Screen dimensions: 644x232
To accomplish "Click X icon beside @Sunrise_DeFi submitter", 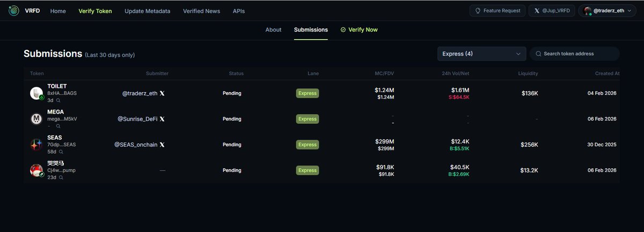I will [163, 119].
